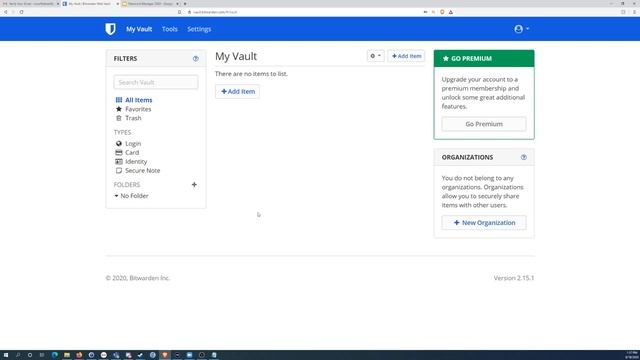
Task: Open a new browser tab
Action: [x=185, y=4]
